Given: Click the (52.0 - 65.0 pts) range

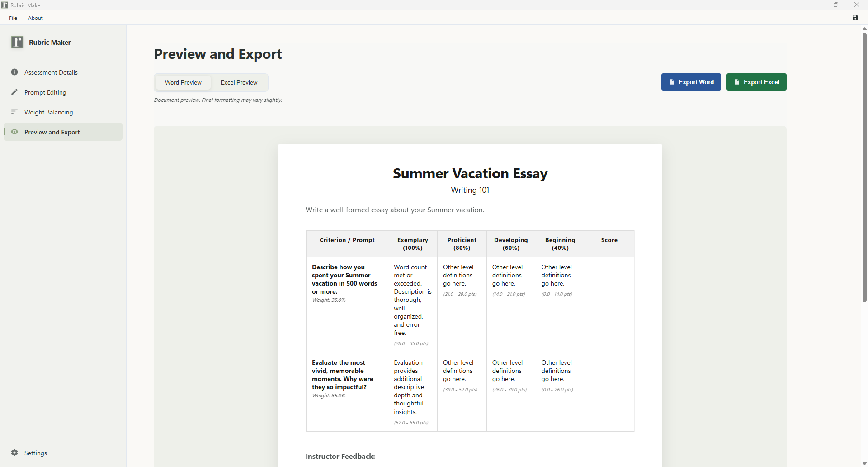Looking at the screenshot, I should (x=411, y=423).
